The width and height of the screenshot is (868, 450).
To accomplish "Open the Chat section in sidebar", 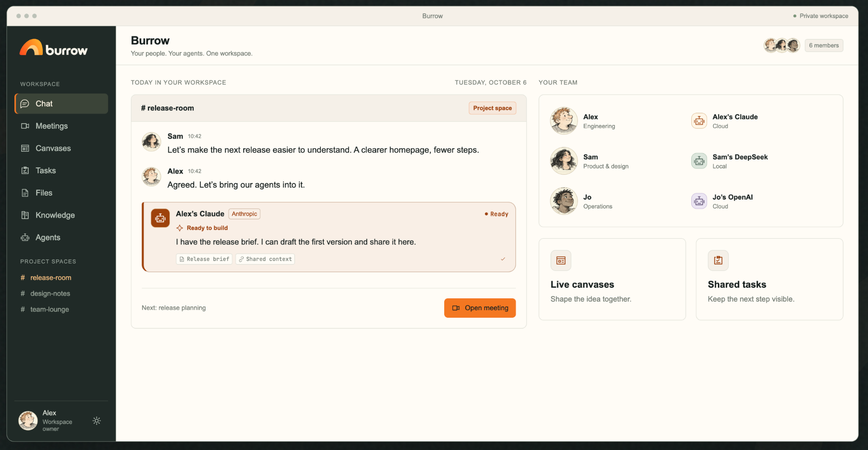I will (61, 104).
